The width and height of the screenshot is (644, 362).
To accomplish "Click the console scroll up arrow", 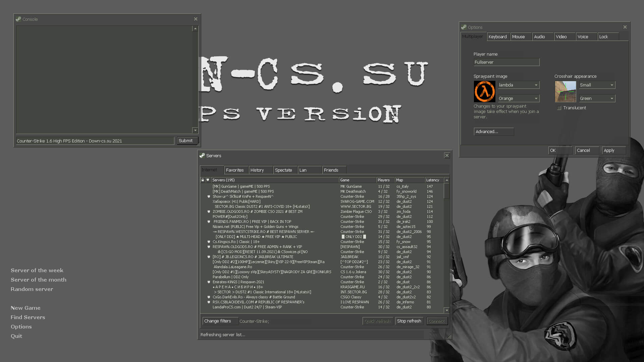I will coord(195,28).
